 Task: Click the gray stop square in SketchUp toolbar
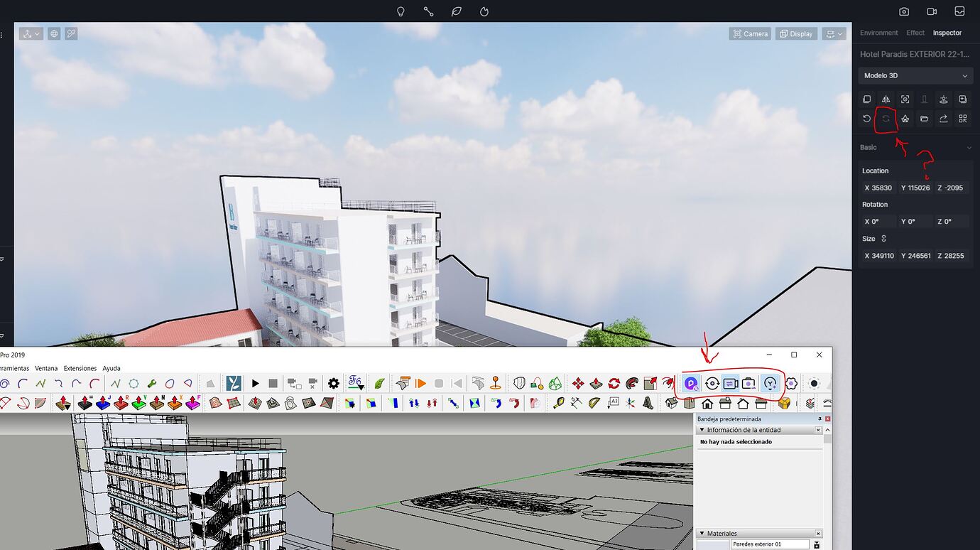click(273, 384)
